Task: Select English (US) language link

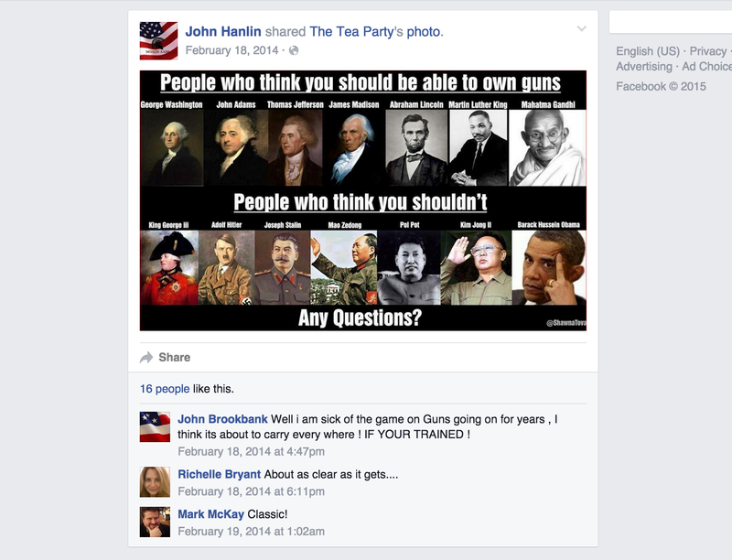Action: click(x=648, y=51)
